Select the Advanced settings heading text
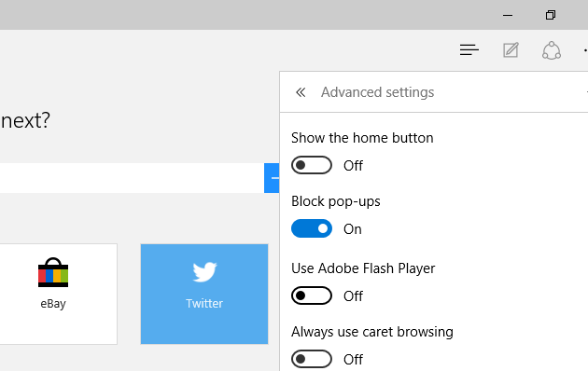This screenshot has width=588, height=371. 377,92
